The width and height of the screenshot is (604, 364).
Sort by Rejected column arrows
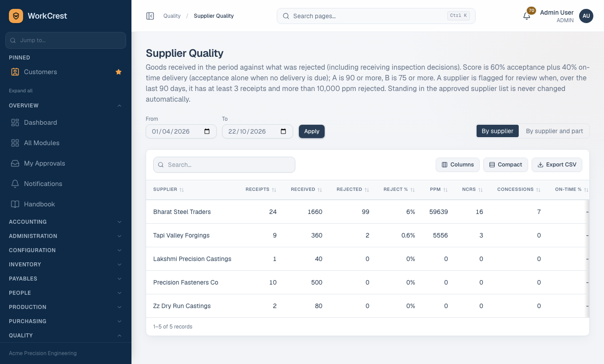[367, 190]
